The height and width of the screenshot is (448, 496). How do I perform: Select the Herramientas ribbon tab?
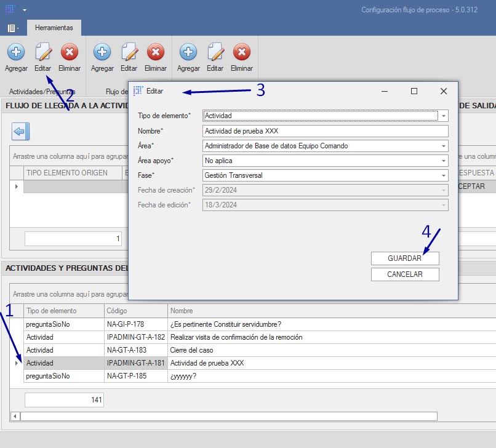(54, 28)
